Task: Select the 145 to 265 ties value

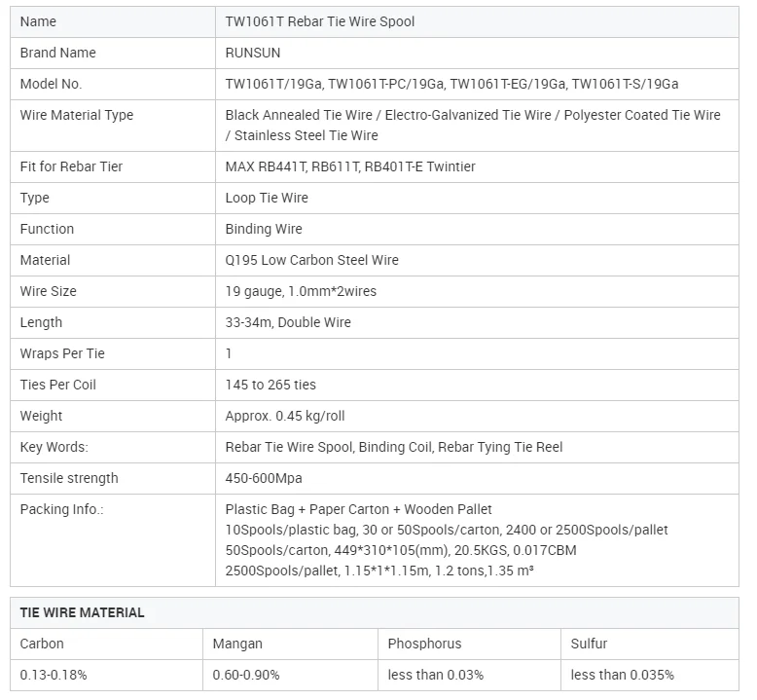Action: [270, 385]
